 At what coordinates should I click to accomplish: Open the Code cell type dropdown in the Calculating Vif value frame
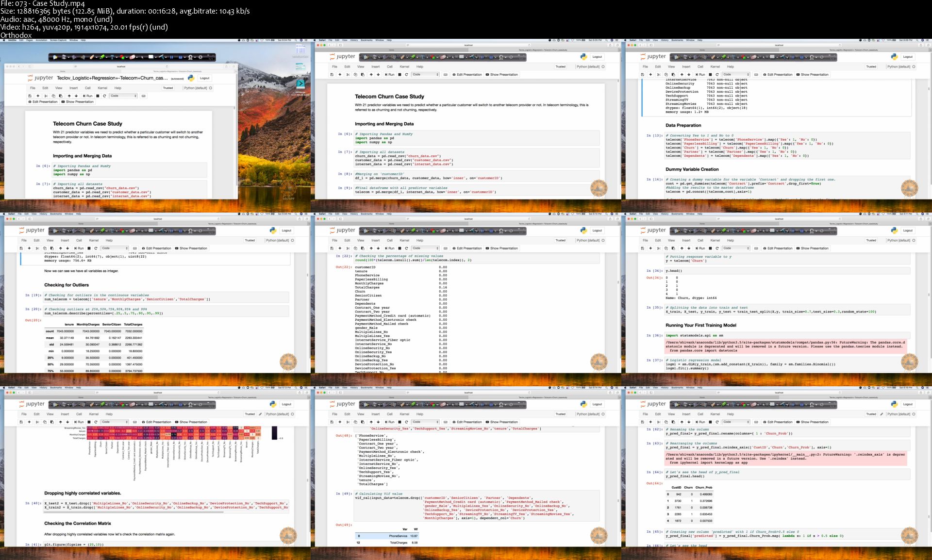(425, 422)
